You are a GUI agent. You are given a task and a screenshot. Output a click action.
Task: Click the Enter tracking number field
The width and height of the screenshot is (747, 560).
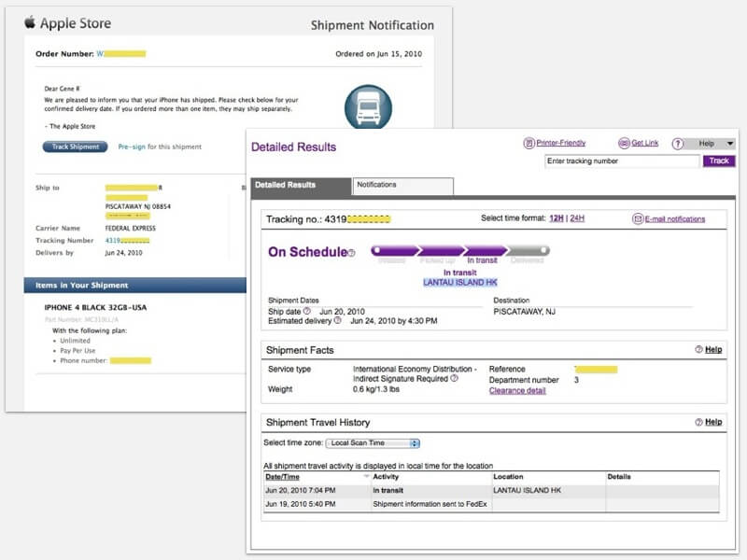[622, 161]
